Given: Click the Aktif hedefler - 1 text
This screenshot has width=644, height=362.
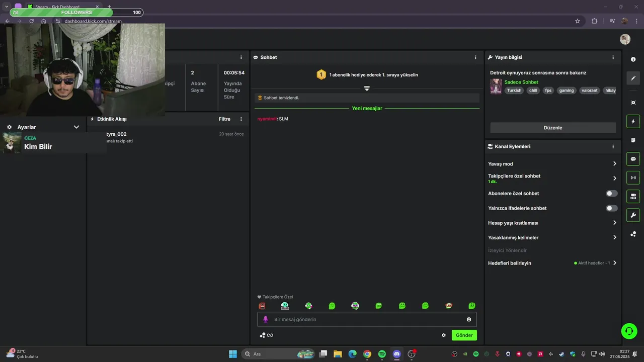Looking at the screenshot, I should coord(594,263).
